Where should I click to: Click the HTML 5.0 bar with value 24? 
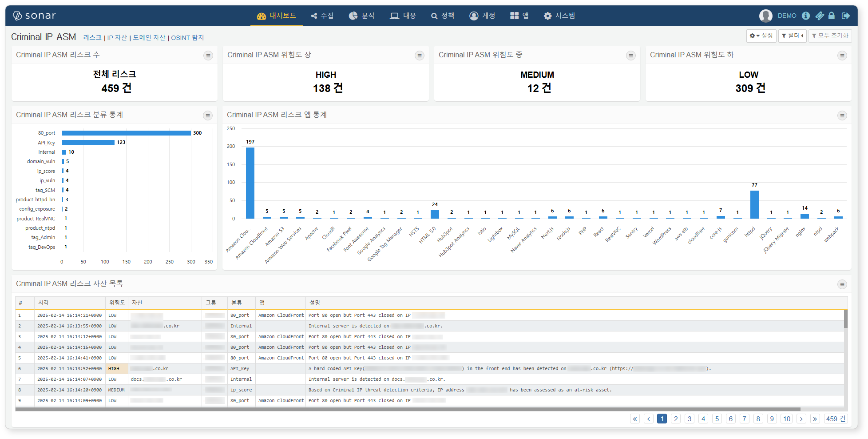[435, 214]
